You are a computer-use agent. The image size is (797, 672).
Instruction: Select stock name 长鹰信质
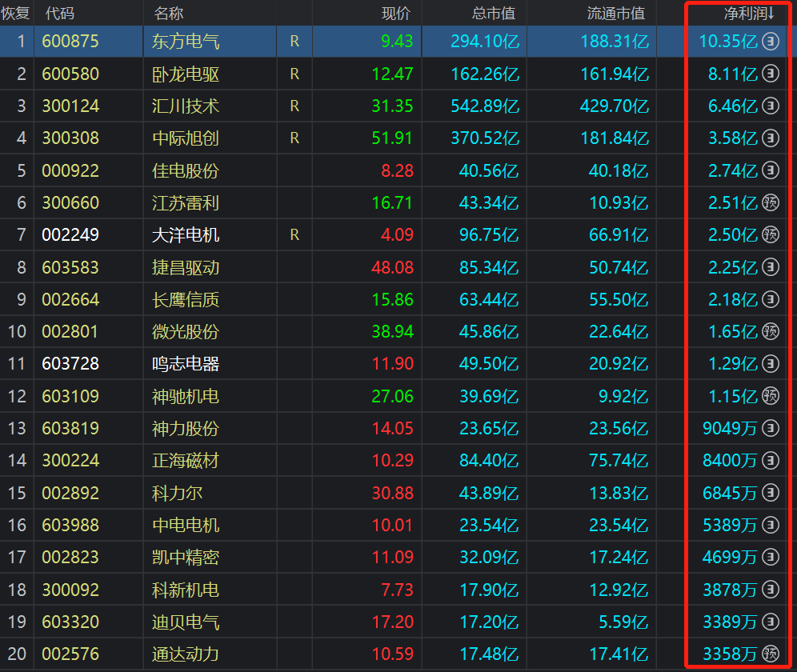click(x=186, y=299)
